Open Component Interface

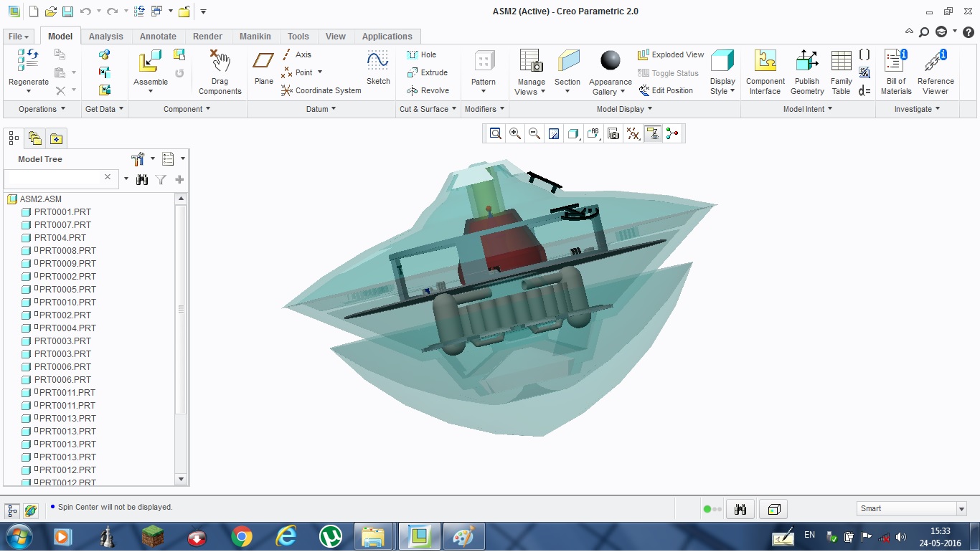(765, 72)
